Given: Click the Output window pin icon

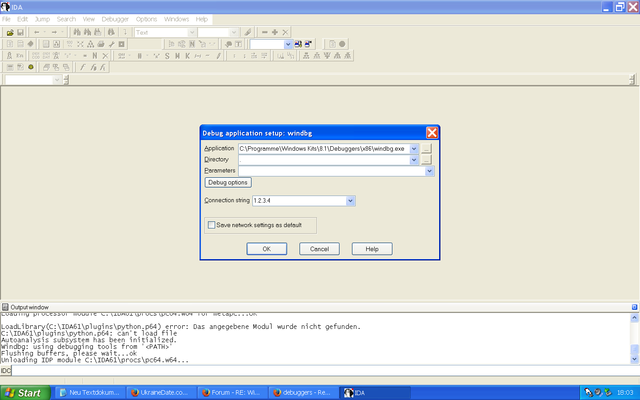Looking at the screenshot, I should 634,307.
